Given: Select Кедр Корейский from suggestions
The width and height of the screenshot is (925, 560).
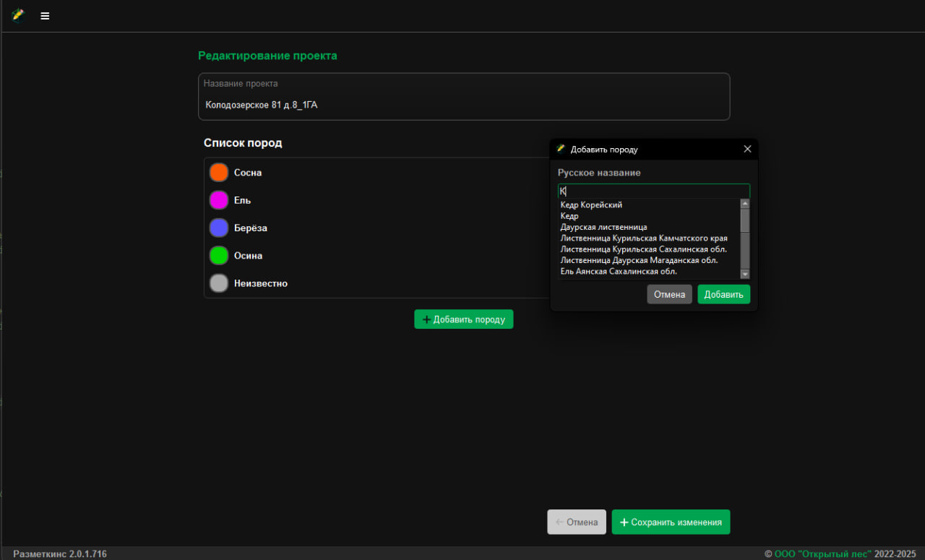Looking at the screenshot, I should [x=591, y=205].
